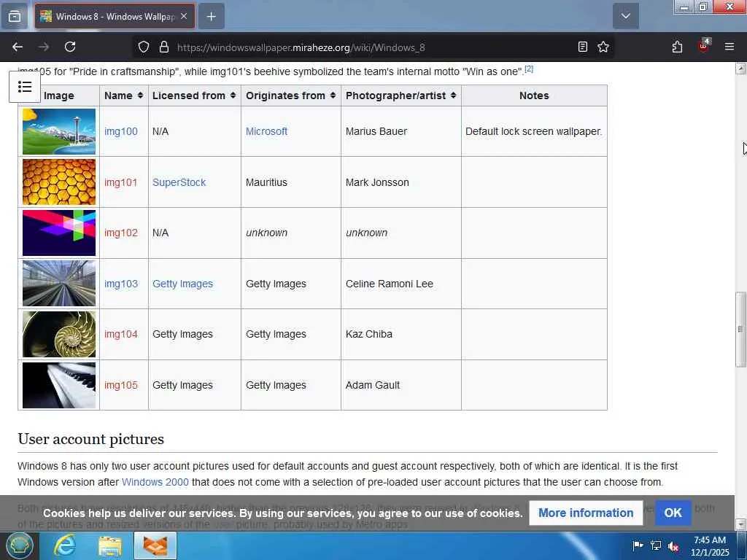
Task: Open the img104 nautilus shell thumbnail
Action: pos(59,334)
